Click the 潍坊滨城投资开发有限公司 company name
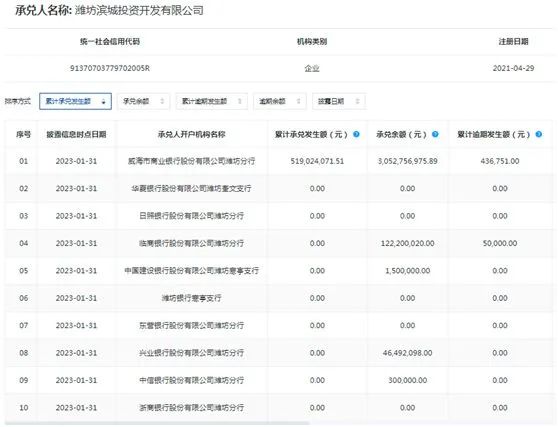The image size is (558, 427). tap(139, 11)
